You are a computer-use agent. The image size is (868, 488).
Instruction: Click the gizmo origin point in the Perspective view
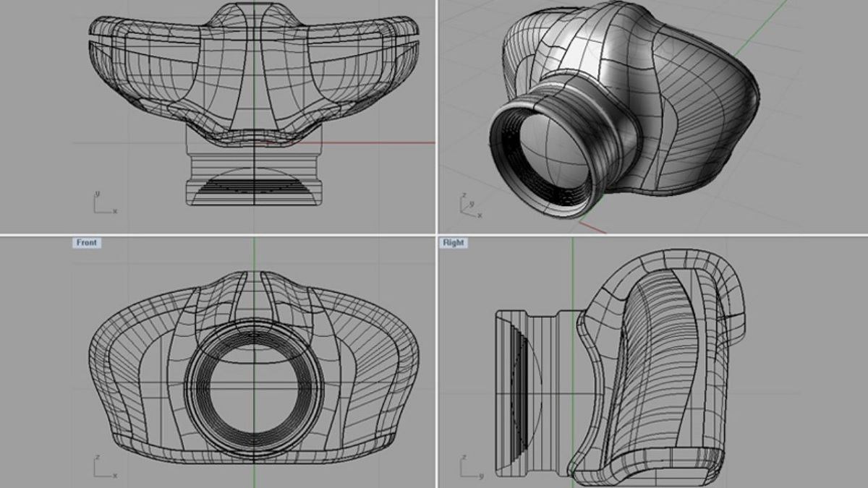(461, 212)
